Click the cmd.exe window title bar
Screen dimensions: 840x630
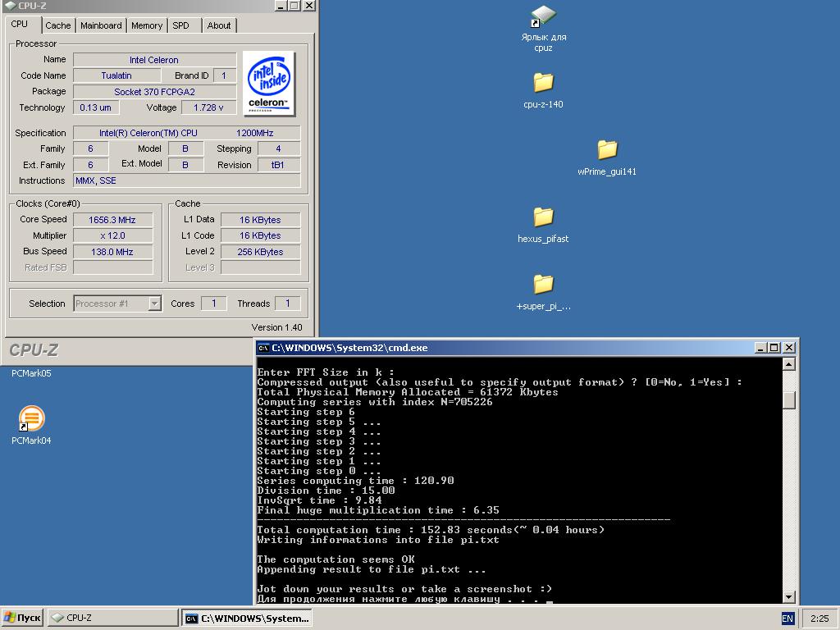[527, 348]
